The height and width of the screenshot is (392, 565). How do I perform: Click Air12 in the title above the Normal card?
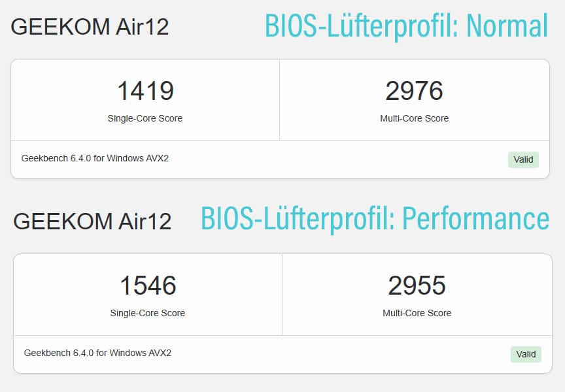[141, 27]
